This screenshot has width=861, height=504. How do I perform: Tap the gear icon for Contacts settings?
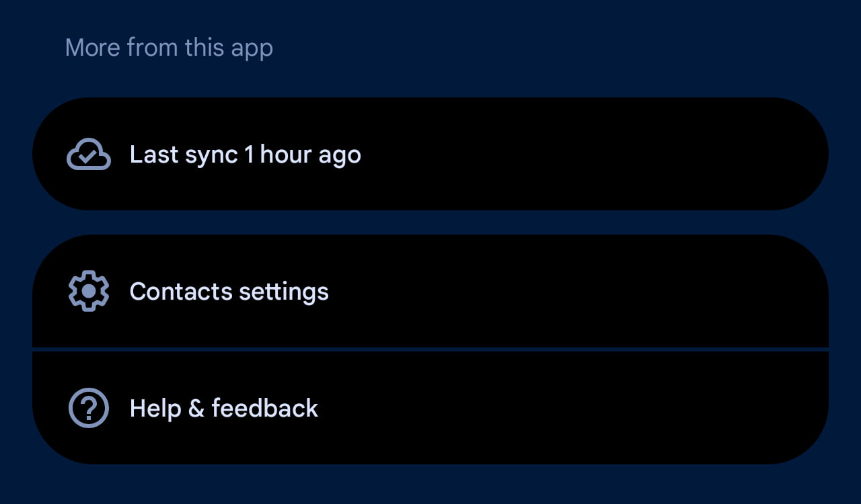(x=89, y=291)
